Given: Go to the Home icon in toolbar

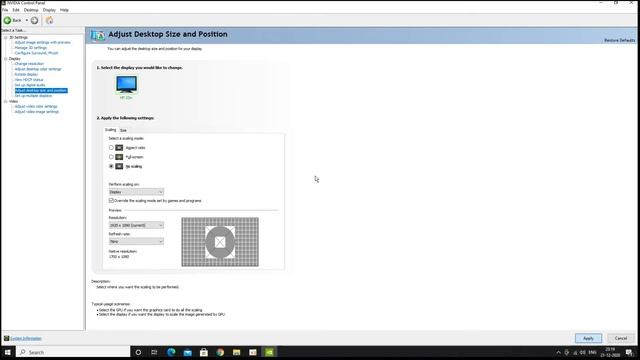Looking at the screenshot, I should click(49, 20).
